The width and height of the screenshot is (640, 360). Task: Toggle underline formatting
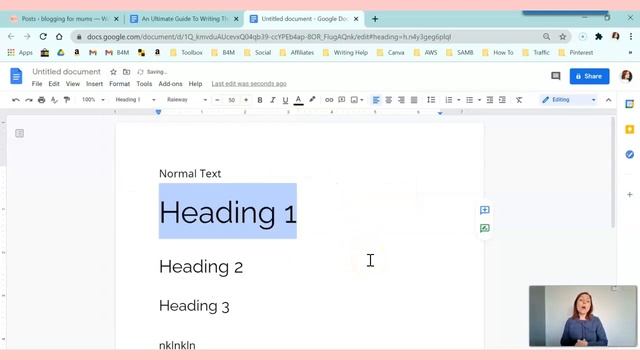point(285,100)
